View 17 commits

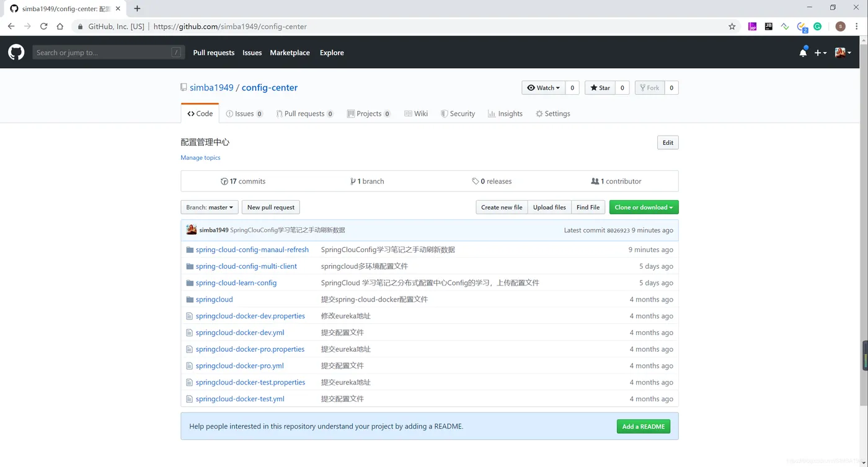[x=243, y=181]
